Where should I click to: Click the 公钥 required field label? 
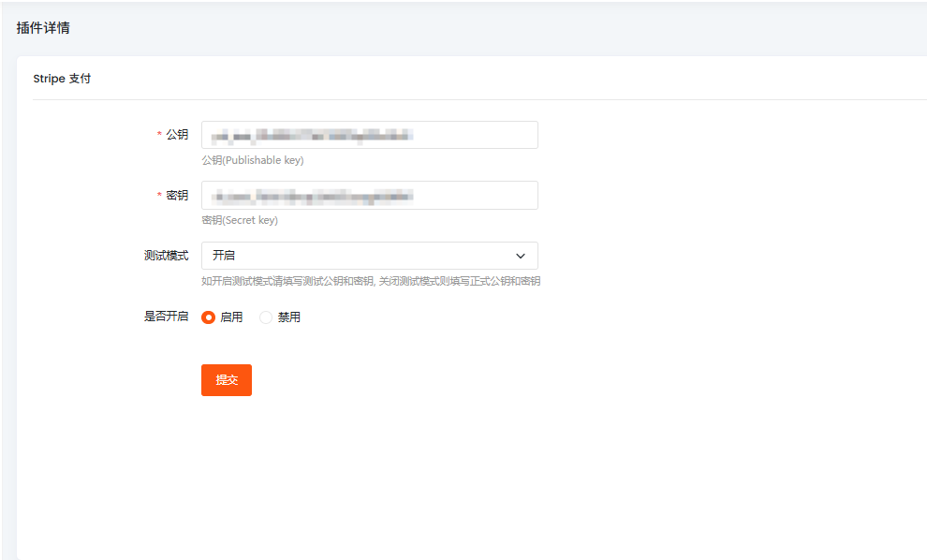pos(177,135)
